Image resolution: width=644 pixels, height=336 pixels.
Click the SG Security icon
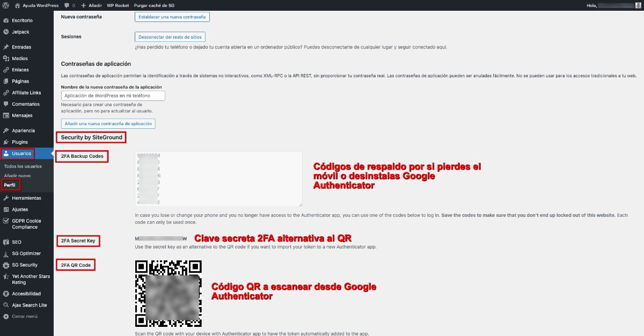(x=6, y=265)
